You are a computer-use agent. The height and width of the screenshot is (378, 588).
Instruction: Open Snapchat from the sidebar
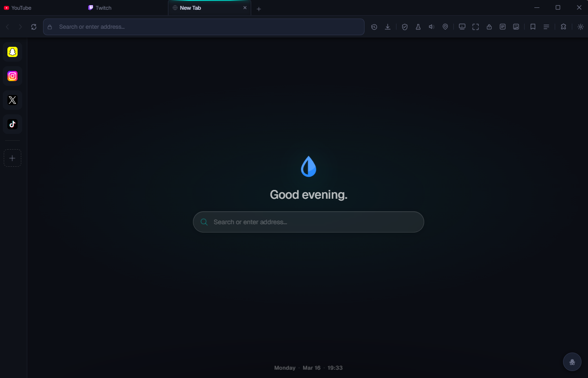click(12, 52)
